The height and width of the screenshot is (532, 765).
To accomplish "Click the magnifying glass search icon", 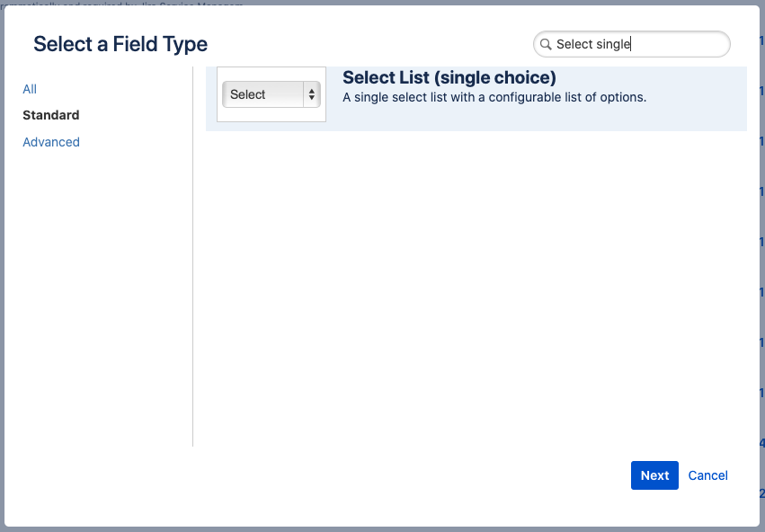I will 547,44.
